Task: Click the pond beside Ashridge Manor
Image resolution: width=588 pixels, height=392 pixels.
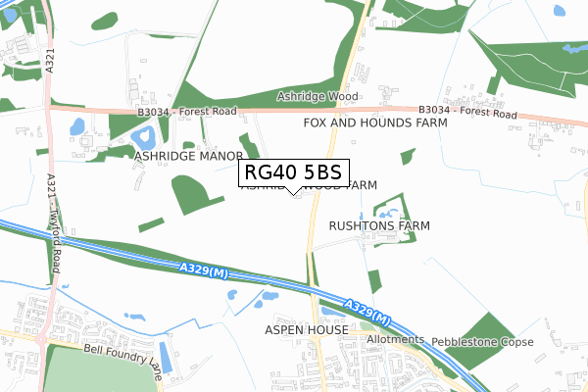Action: 144,138
